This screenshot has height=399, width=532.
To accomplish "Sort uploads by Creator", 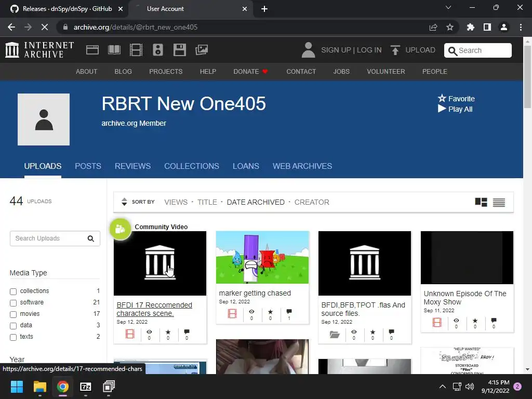I will (x=312, y=202).
